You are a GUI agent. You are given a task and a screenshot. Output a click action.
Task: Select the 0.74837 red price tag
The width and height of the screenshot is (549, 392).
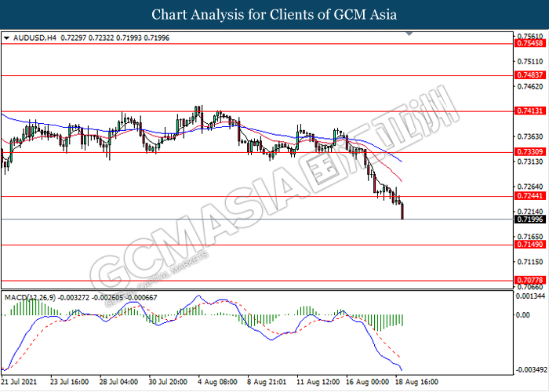(530, 75)
